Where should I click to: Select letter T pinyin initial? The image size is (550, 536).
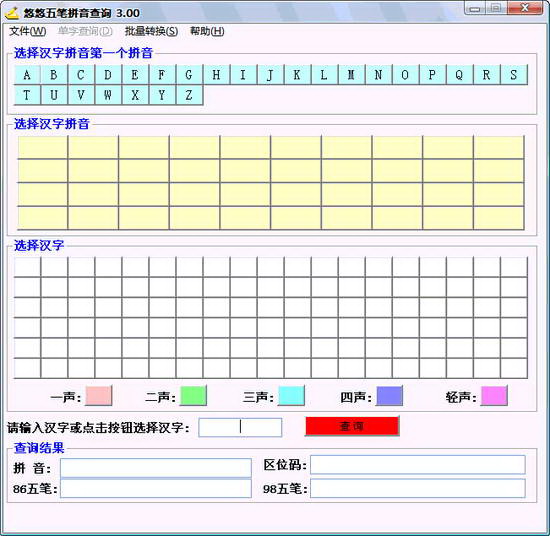coord(27,95)
